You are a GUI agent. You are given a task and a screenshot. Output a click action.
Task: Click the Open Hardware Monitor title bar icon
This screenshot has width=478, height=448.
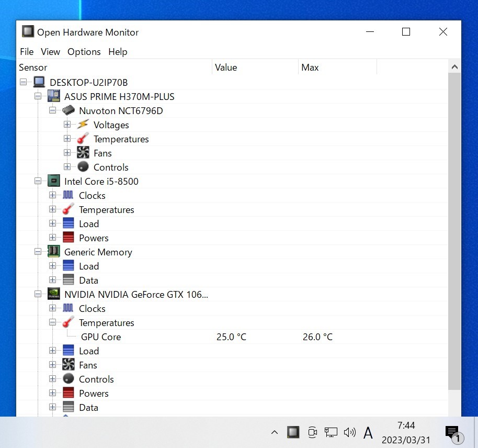28,31
